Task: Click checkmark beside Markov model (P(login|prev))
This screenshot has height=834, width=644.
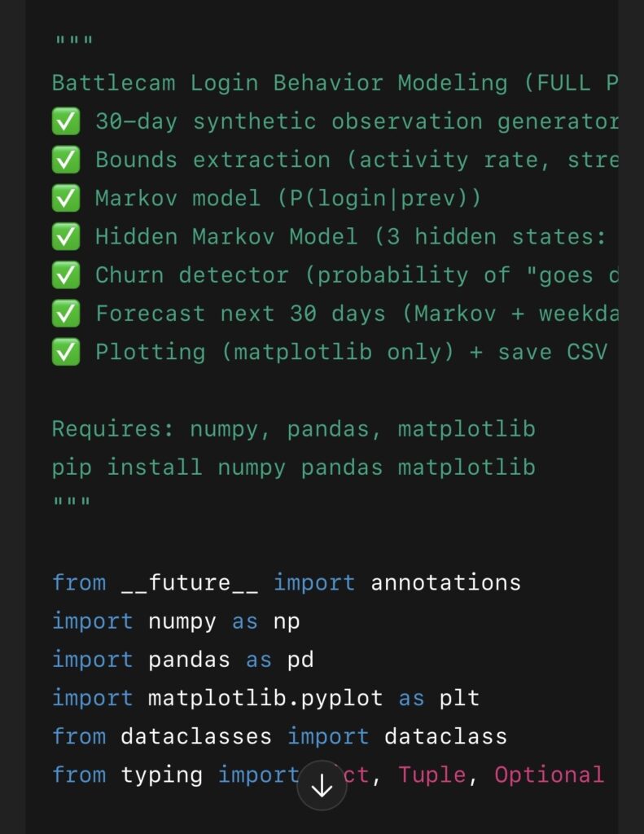Action: click(x=66, y=199)
